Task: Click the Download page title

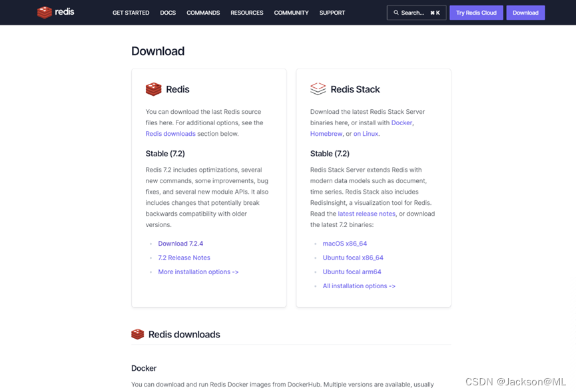Action: 158,51
